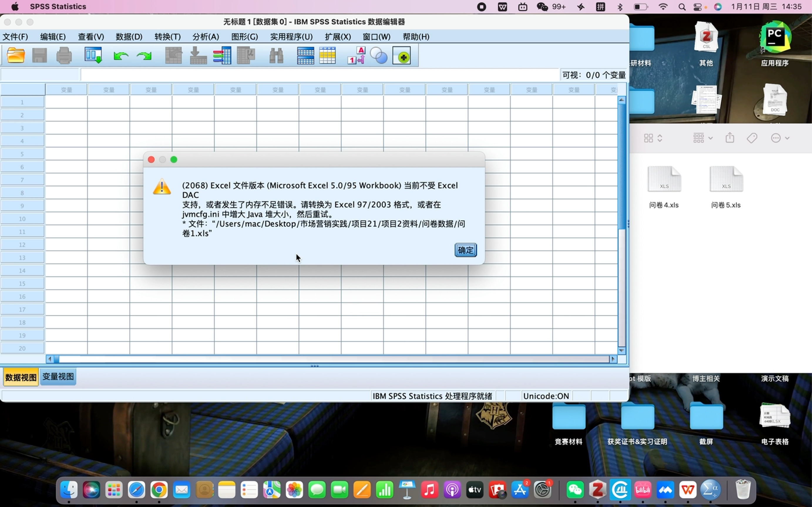Click the horizontal scrollbar right arrow
The width and height of the screenshot is (812, 507).
pos(613,359)
